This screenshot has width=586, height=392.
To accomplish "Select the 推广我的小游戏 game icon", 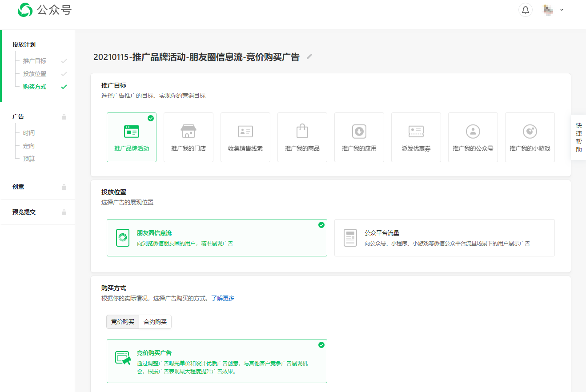I will 530,131.
